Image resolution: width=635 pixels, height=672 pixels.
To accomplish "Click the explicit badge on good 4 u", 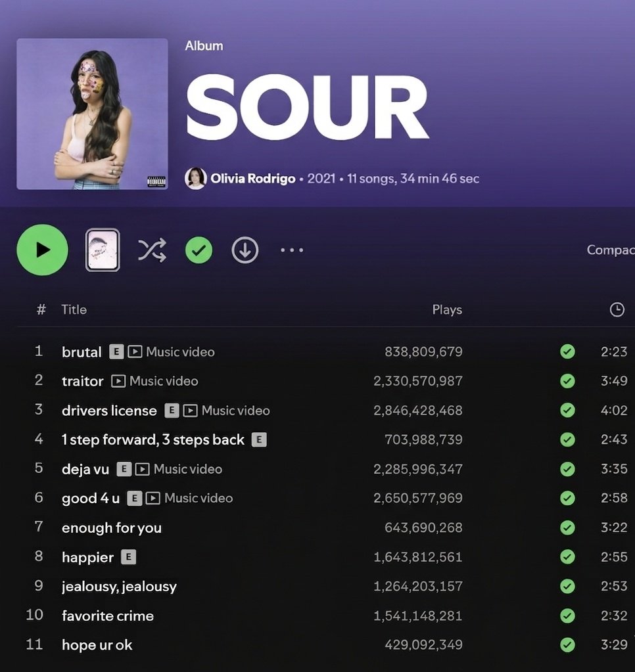I will click(x=135, y=498).
